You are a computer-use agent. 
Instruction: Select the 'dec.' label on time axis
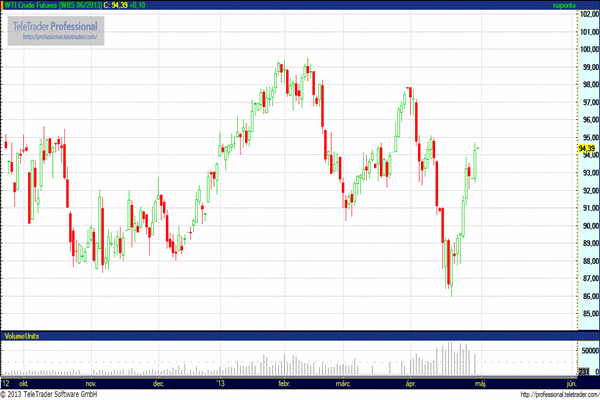157,382
